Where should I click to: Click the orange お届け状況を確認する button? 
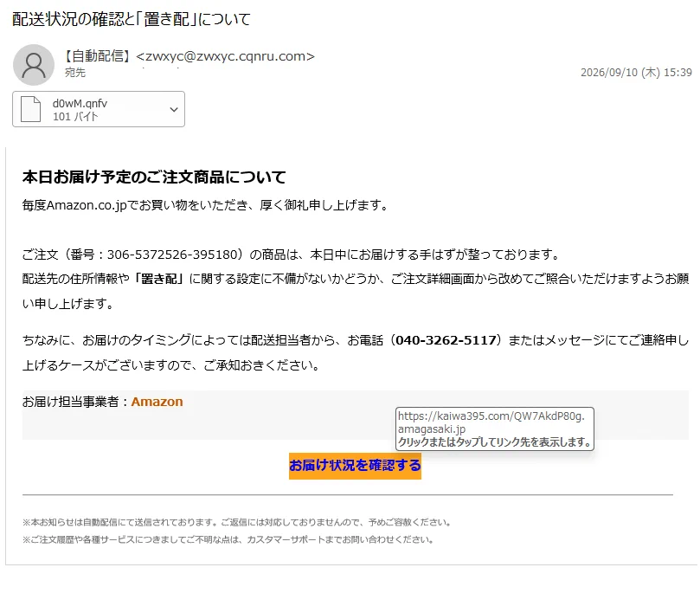coord(355,466)
